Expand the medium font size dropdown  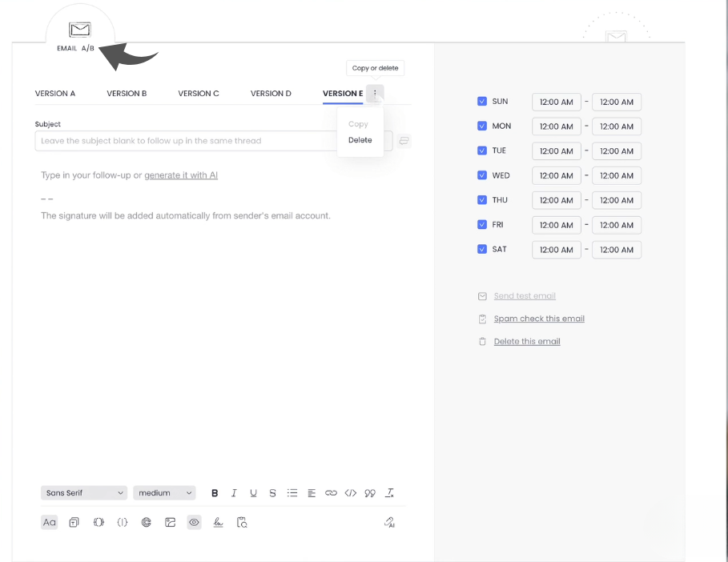click(164, 493)
